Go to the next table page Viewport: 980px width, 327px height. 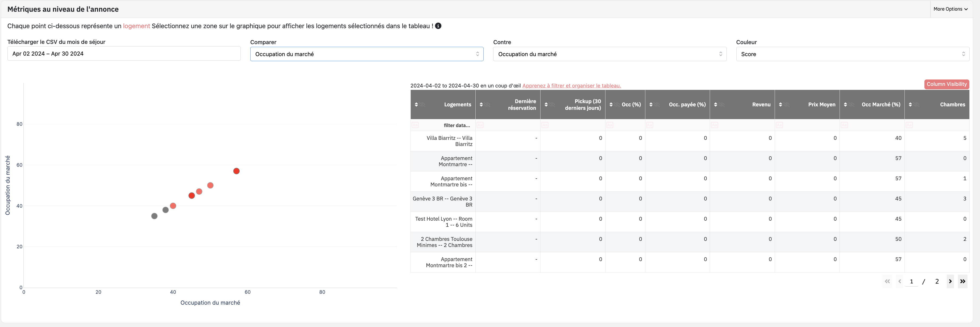[x=950, y=281]
